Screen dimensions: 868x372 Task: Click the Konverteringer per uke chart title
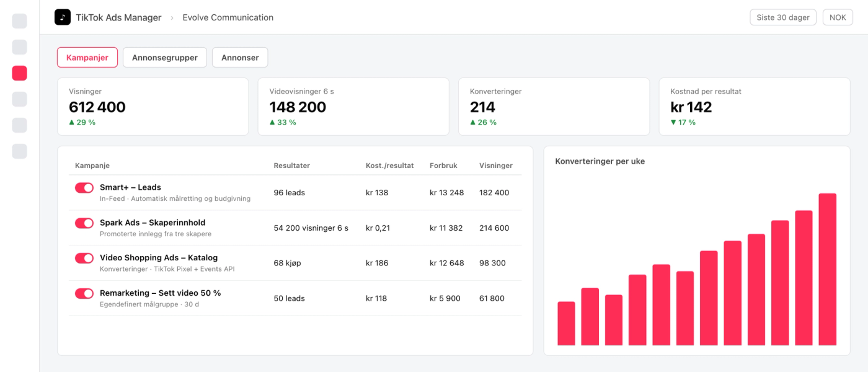click(600, 161)
